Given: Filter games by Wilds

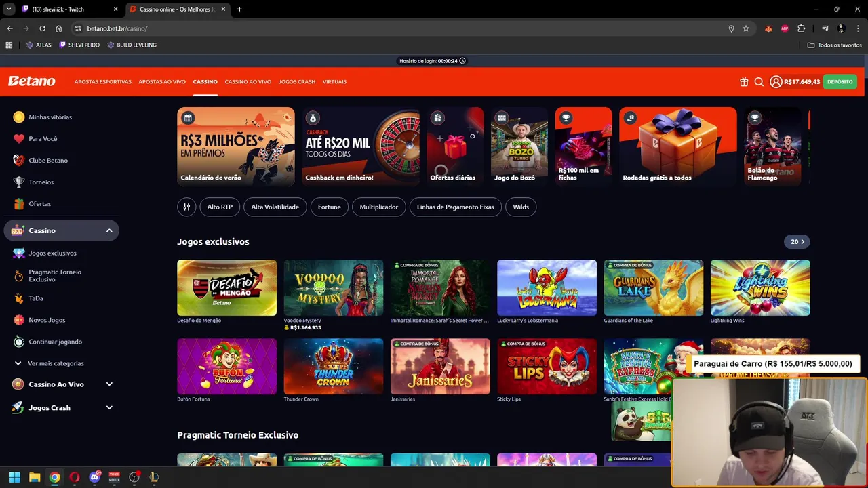Looking at the screenshot, I should click(x=521, y=207).
